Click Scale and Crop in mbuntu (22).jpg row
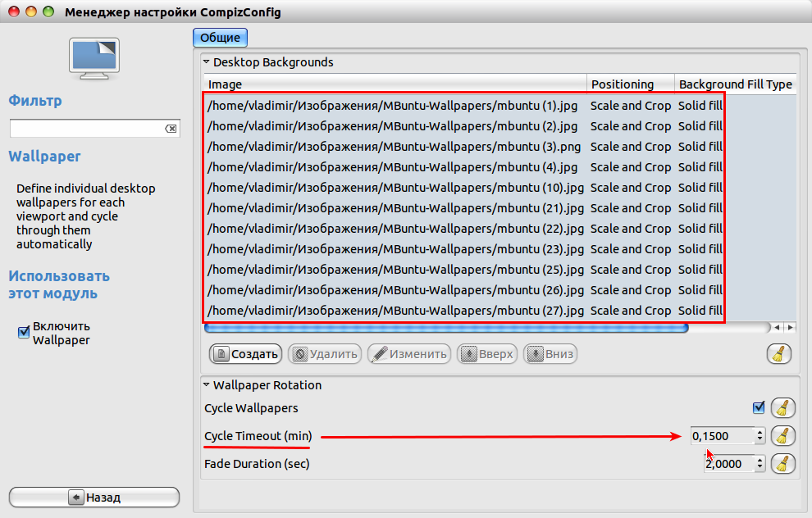Screen dimensions: 812x518 pos(631,229)
